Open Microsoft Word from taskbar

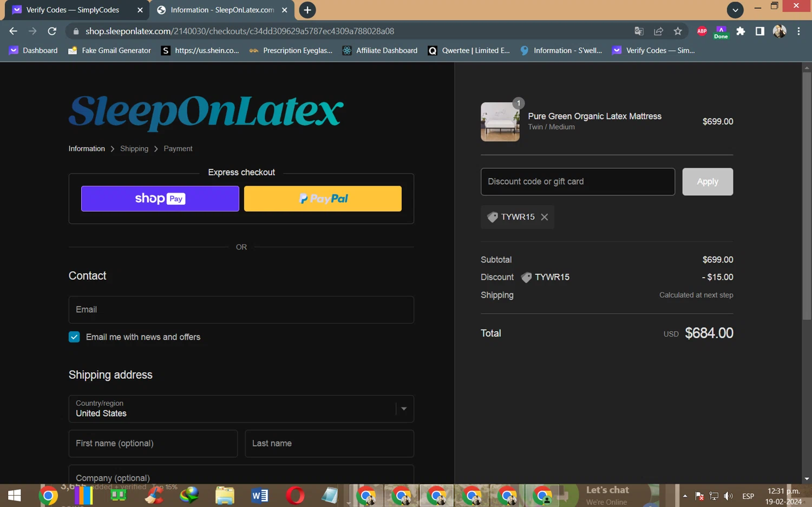pyautogui.click(x=260, y=495)
